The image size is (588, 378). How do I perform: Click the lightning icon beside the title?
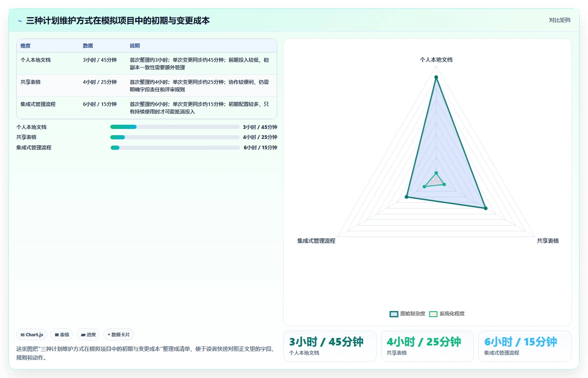(x=20, y=21)
